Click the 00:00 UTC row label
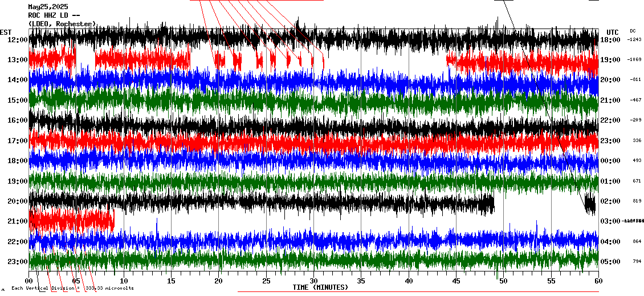Screen dimensions: 644x296 (x=610, y=161)
